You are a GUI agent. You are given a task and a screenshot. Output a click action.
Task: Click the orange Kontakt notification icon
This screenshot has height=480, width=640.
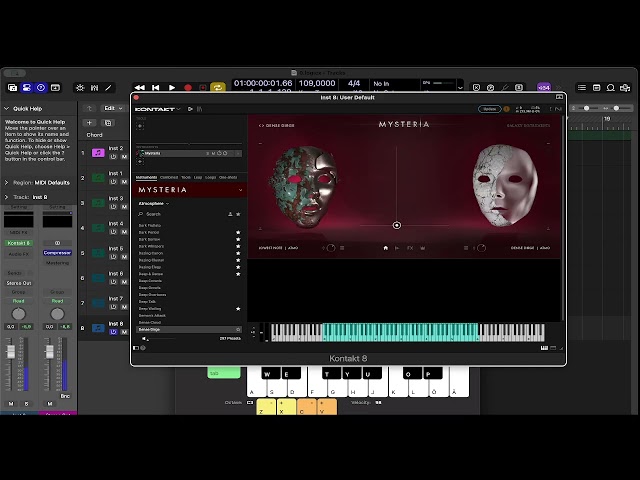[507, 109]
